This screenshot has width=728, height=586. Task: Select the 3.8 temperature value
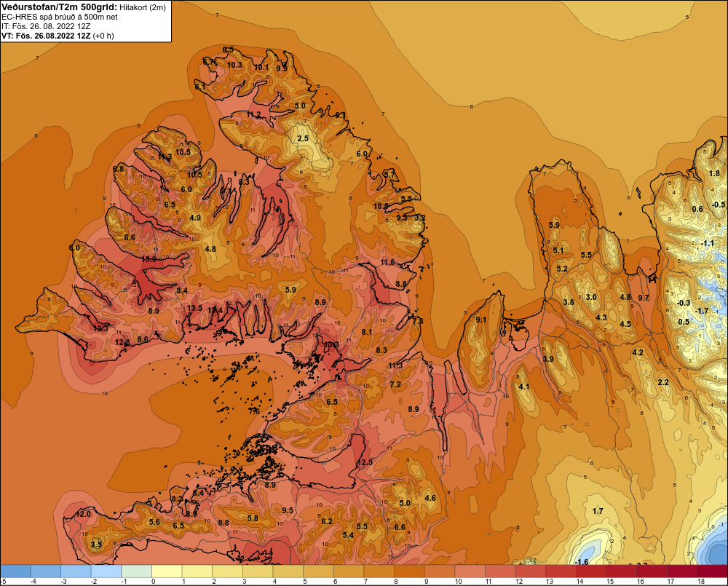(569, 302)
